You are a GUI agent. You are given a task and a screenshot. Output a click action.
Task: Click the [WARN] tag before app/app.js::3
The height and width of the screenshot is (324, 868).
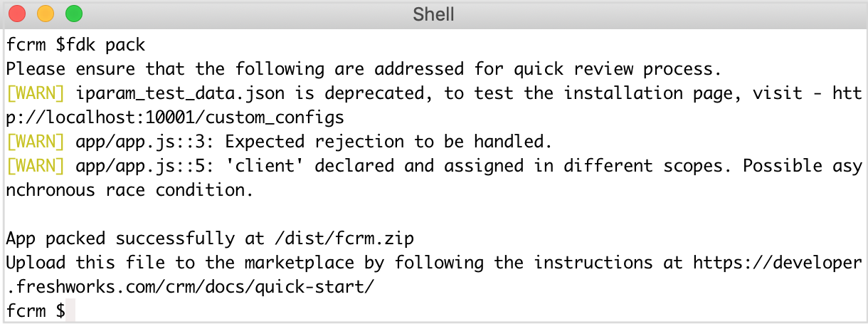(36, 142)
